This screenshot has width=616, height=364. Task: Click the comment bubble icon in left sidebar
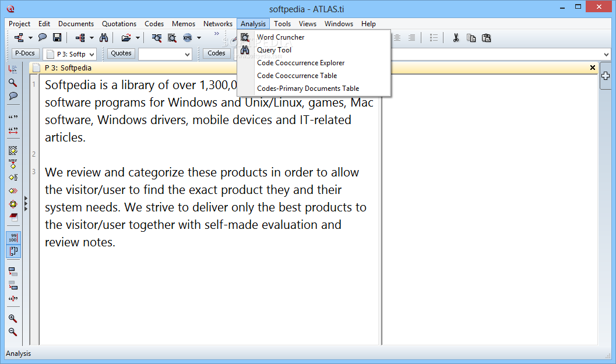tap(13, 96)
